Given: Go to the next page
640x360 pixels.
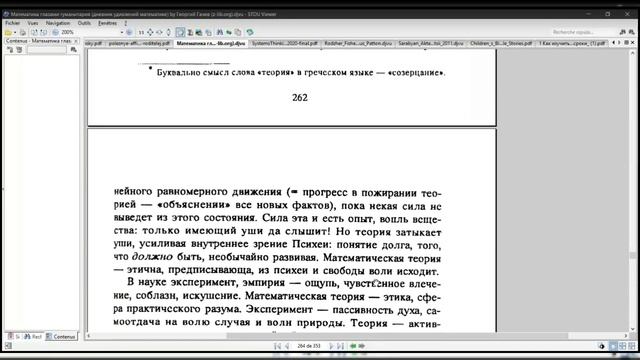Looking at the screenshot, I should [x=331, y=346].
